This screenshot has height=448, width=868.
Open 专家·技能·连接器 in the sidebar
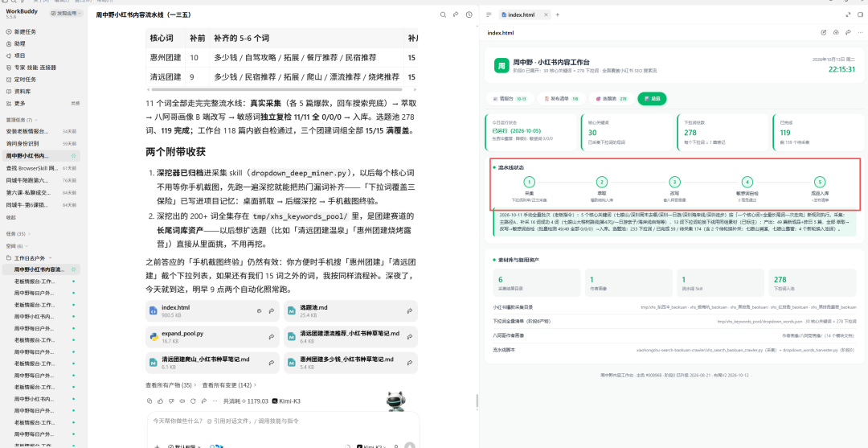click(35, 68)
